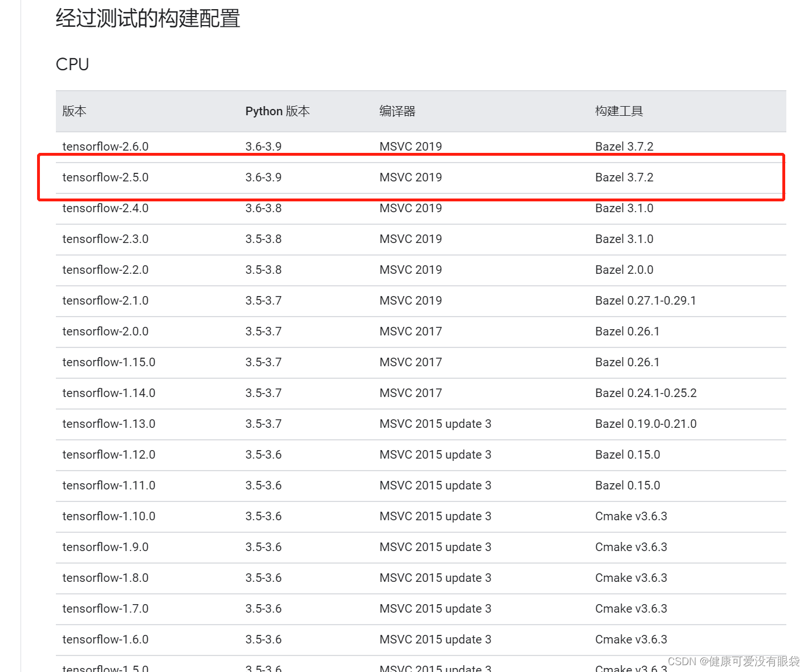
Task: Select the tensorflow-1.11.0 cell
Action: point(109,485)
